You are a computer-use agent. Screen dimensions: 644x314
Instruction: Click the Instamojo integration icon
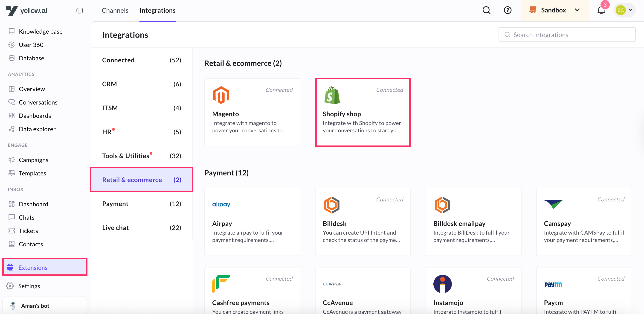(442, 284)
